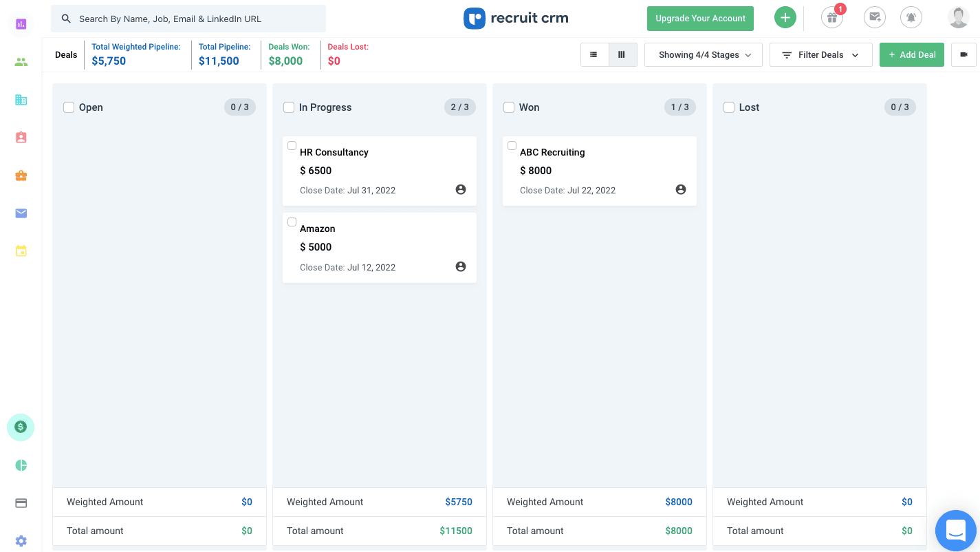
Task: Switch to the kanban board view
Action: [x=622, y=54]
